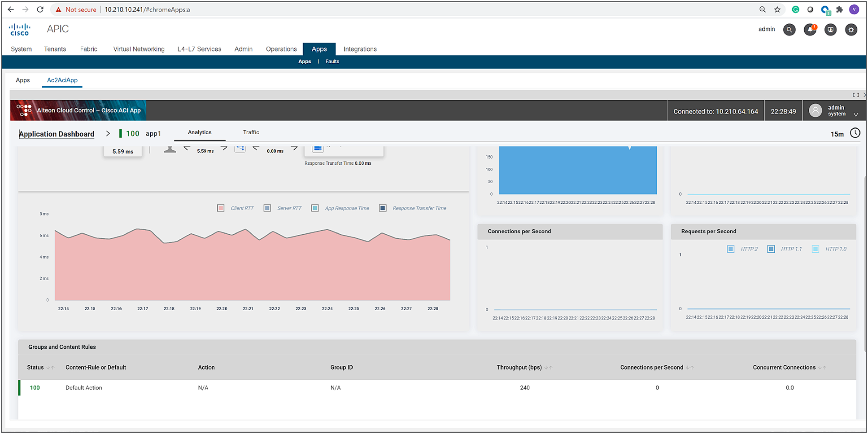Screen dimensions: 868x434
Task: Open the Chrome profile avatar V
Action: (x=854, y=9)
